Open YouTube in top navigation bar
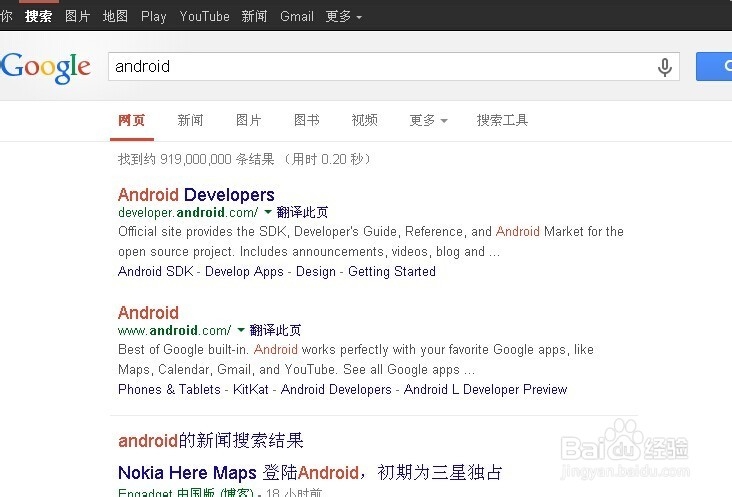 (204, 16)
